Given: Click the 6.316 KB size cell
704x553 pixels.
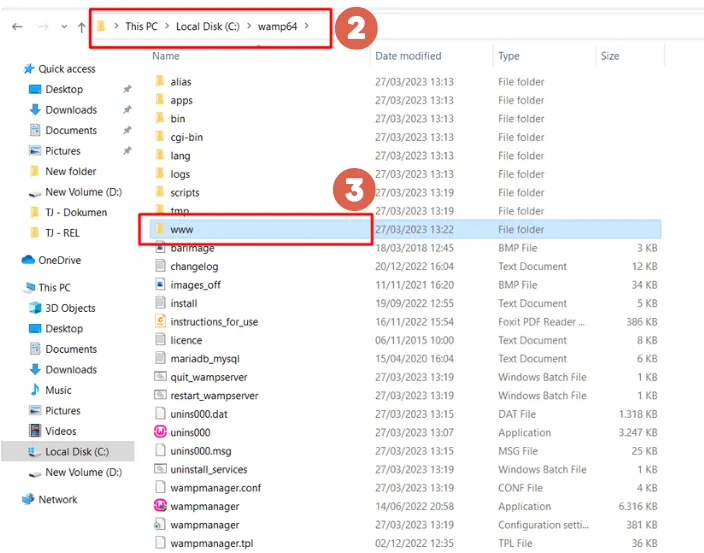Looking at the screenshot, I should 638,506.
